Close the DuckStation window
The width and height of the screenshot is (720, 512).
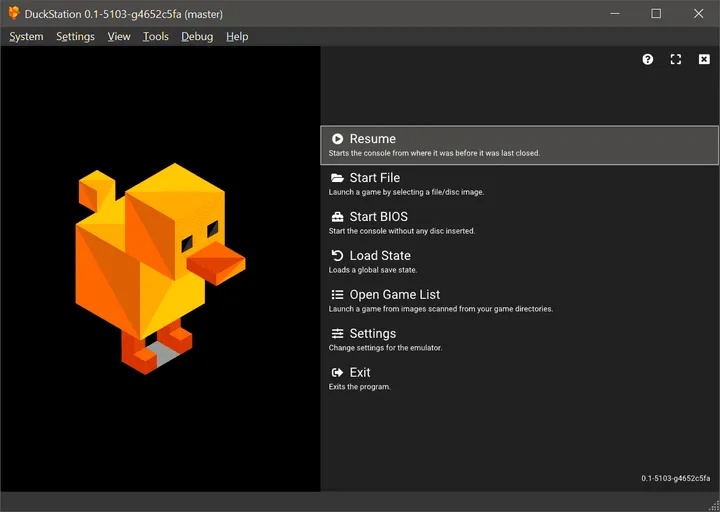pos(698,13)
